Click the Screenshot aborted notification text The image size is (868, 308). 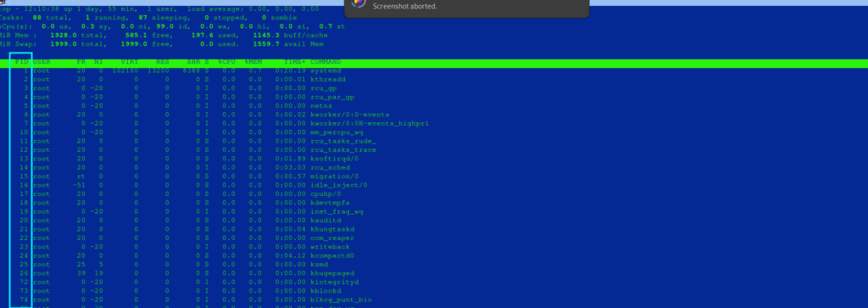404,6
